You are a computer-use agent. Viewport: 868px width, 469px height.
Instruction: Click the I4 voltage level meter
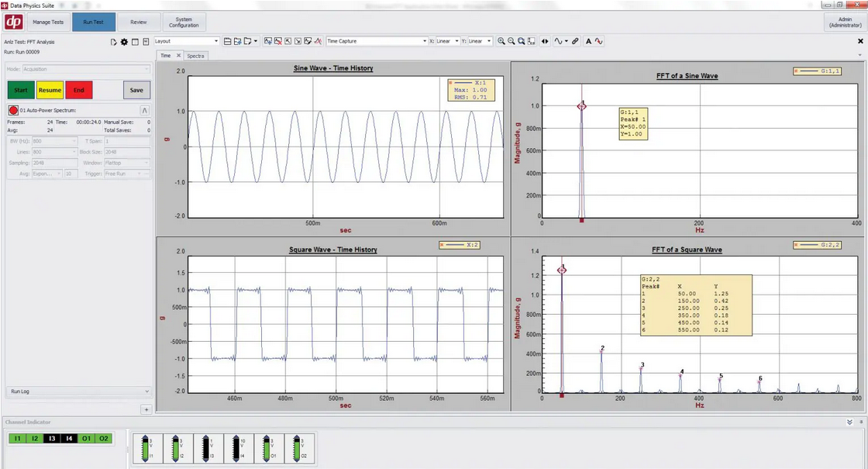(235, 450)
